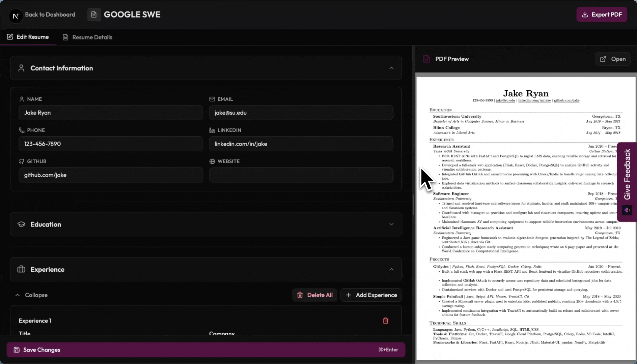Click the briefcase icon for Experience
637x364 pixels.
(x=21, y=269)
